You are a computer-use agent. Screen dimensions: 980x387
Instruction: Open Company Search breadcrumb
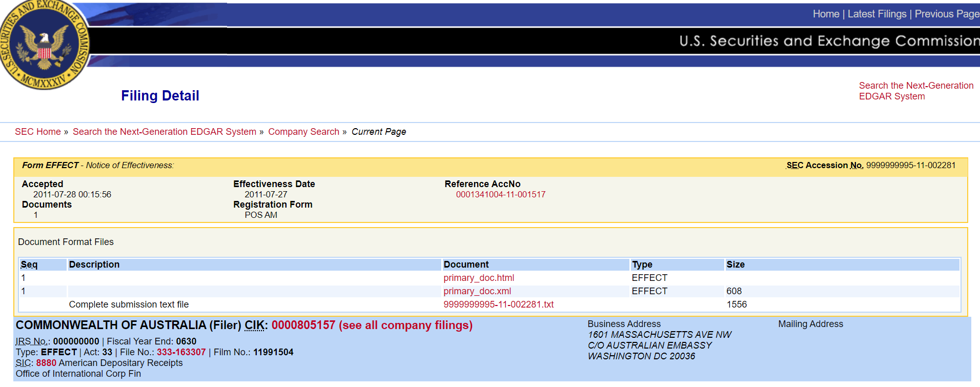click(x=303, y=132)
